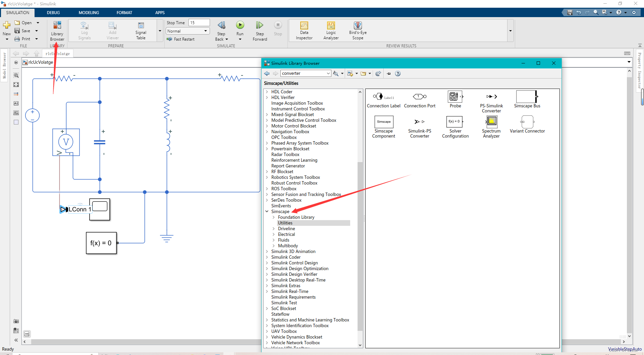Expand the review results gallery arrow
The width and height of the screenshot is (644, 355).
click(510, 31)
